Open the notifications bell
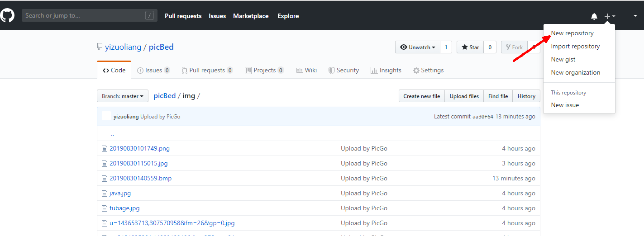The image size is (644, 236). tap(594, 16)
